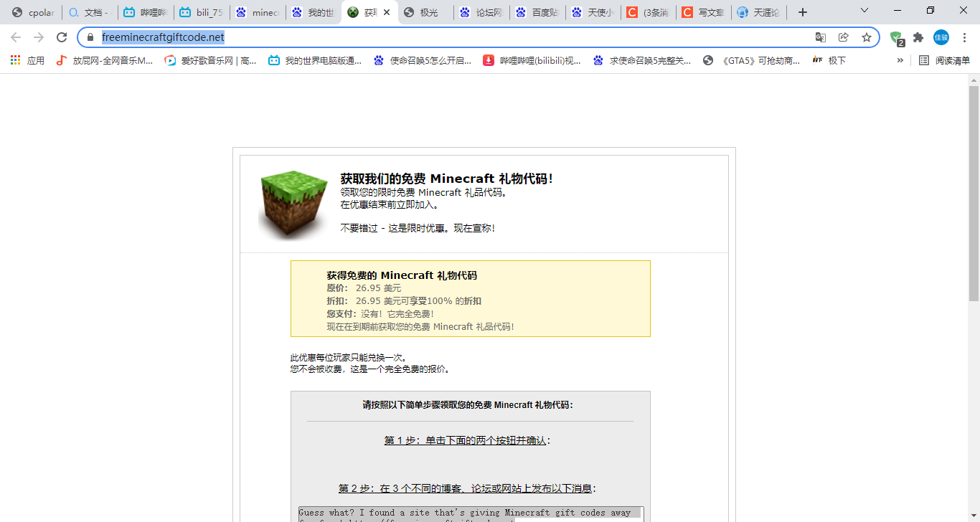
Task: Click heading 获取我们的免费 Minecraft 礼物代码!
Action: coord(446,179)
